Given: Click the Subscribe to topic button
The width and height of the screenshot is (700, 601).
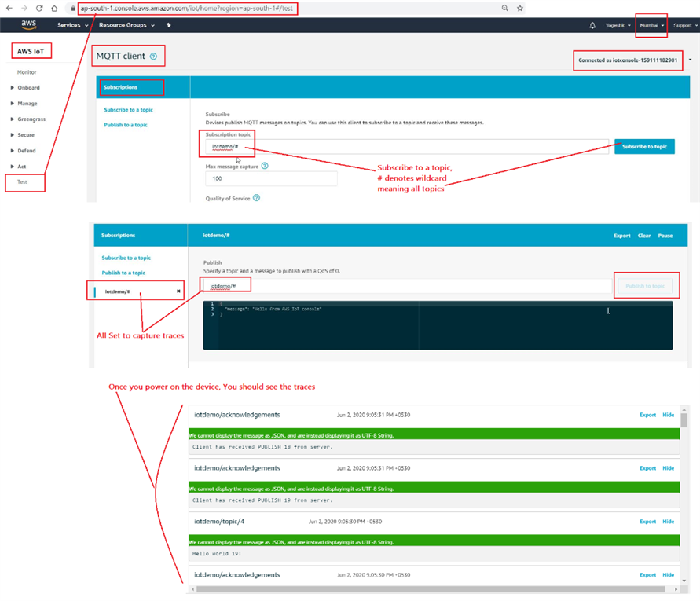Looking at the screenshot, I should point(644,146).
